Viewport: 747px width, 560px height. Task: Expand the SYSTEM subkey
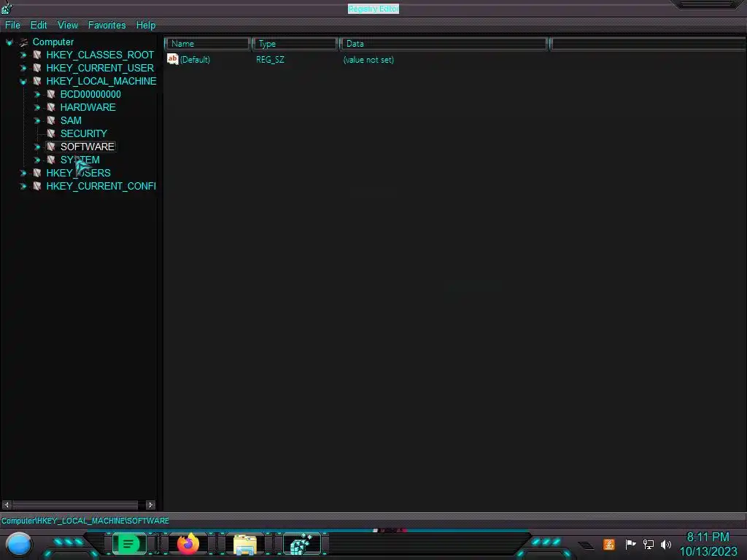tap(36, 160)
